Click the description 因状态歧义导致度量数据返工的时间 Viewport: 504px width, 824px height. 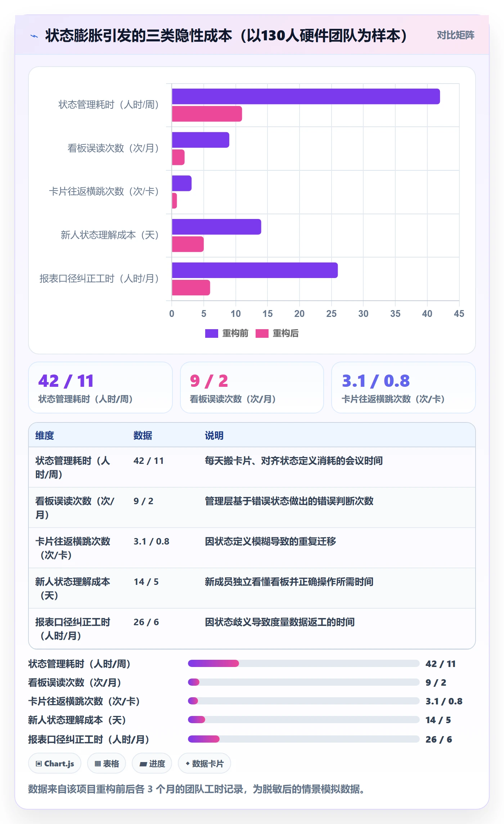coord(280,622)
